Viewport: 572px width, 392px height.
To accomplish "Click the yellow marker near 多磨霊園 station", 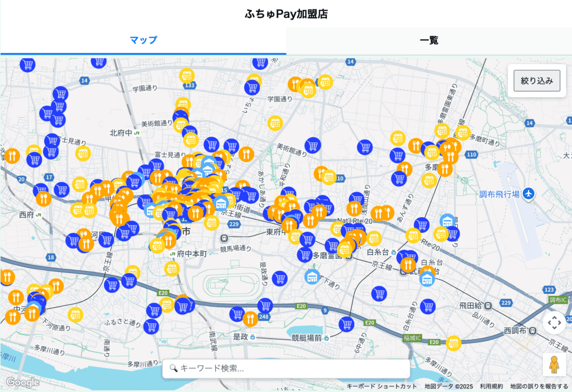I will (x=345, y=249).
